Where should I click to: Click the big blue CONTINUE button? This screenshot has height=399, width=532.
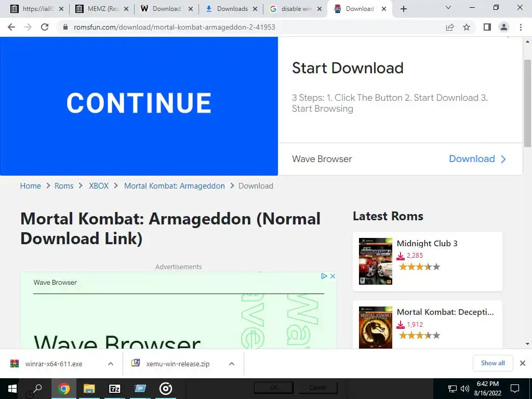139,106
